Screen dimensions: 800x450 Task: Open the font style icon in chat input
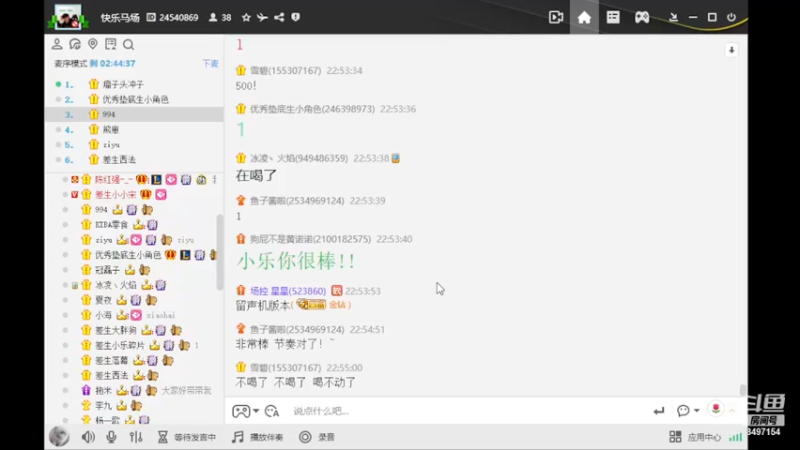click(272, 411)
